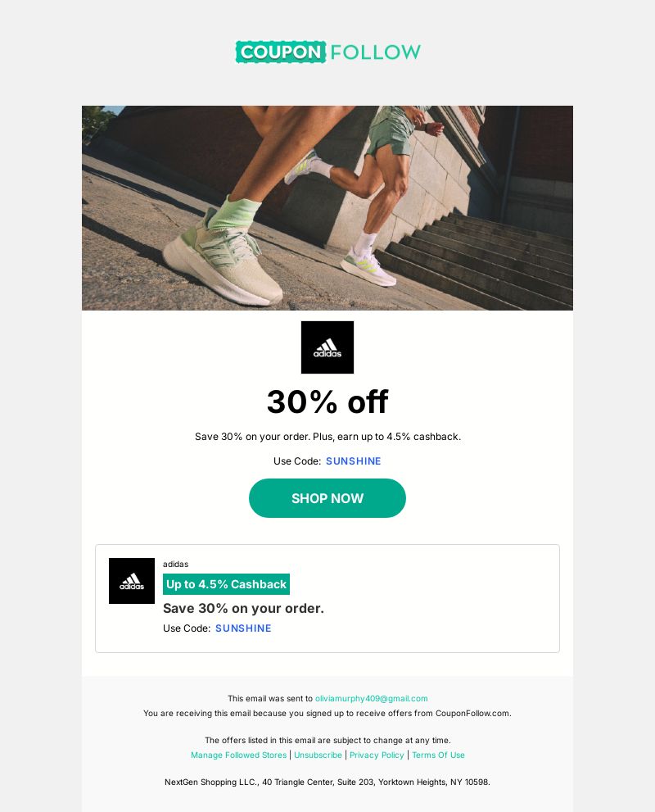Screen dimensions: 655x812
Task: Click the SHOP NOW button
Action: pyautogui.click(x=327, y=498)
